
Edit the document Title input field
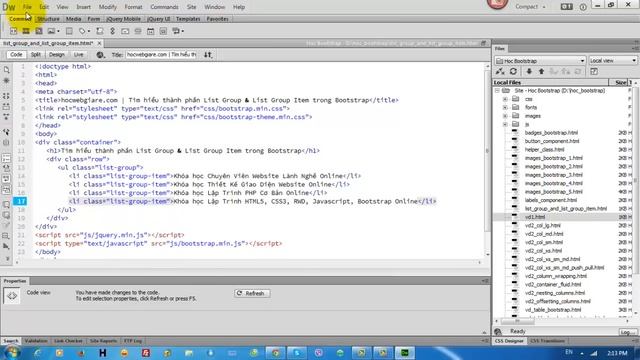coord(161,55)
